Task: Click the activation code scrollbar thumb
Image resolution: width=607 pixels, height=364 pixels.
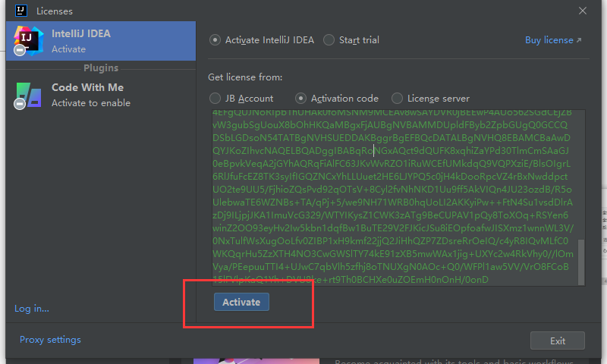Action: pyautogui.click(x=581, y=262)
